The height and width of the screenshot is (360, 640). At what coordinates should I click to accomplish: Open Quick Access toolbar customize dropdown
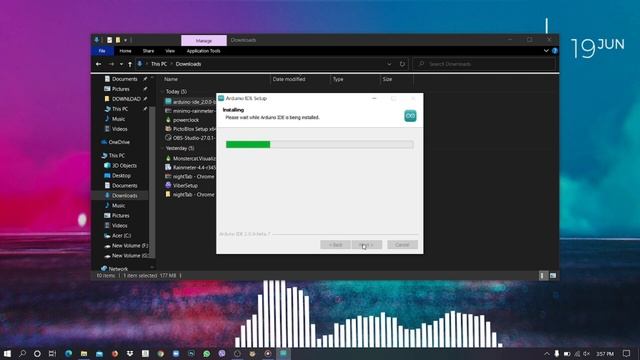click(126, 40)
